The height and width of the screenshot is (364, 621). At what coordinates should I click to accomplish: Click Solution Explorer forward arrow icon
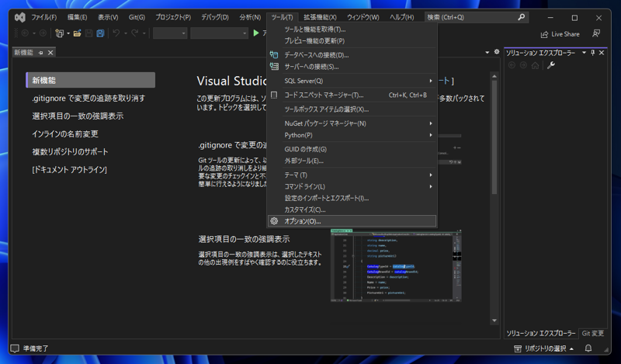[x=523, y=65]
